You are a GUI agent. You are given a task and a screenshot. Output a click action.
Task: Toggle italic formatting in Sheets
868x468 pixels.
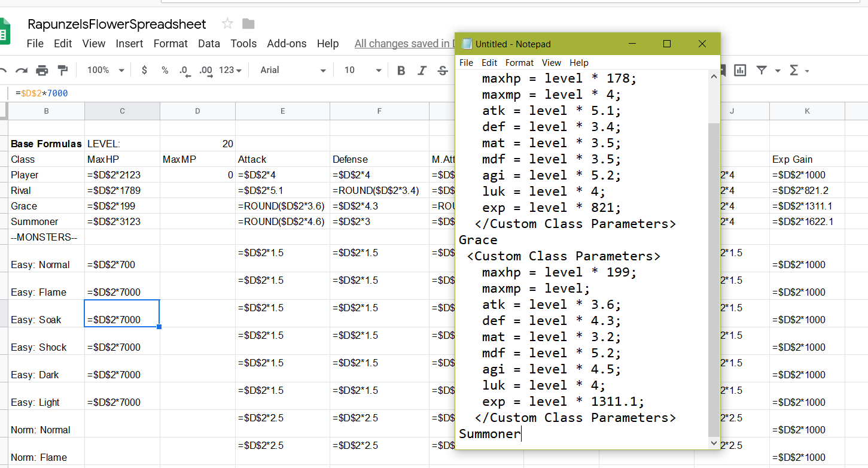(422, 71)
